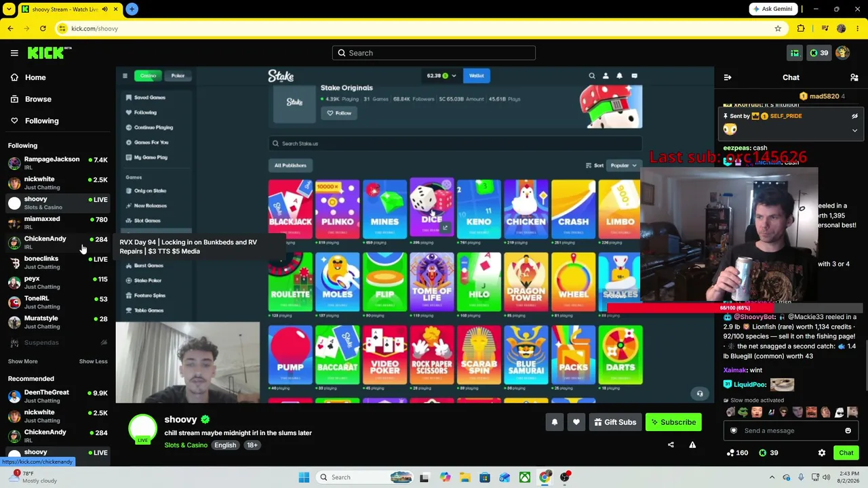
Task: Open the emoji picker in chat input
Action: (x=848, y=430)
